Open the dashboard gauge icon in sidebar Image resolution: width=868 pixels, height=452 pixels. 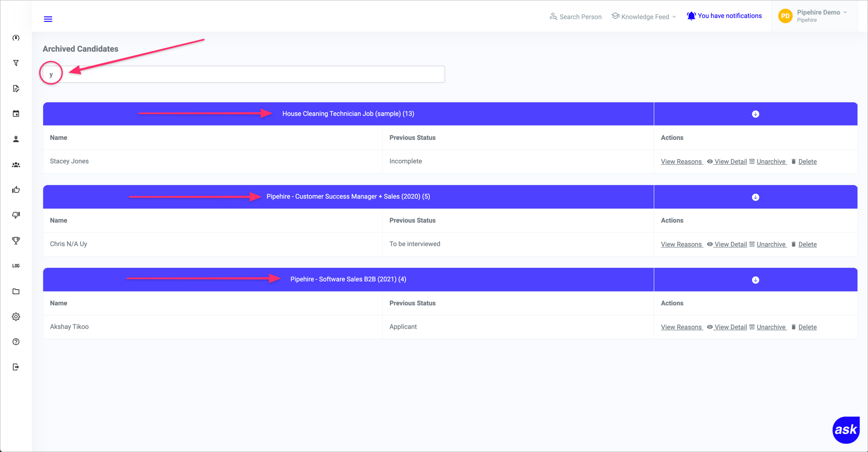[x=16, y=38]
